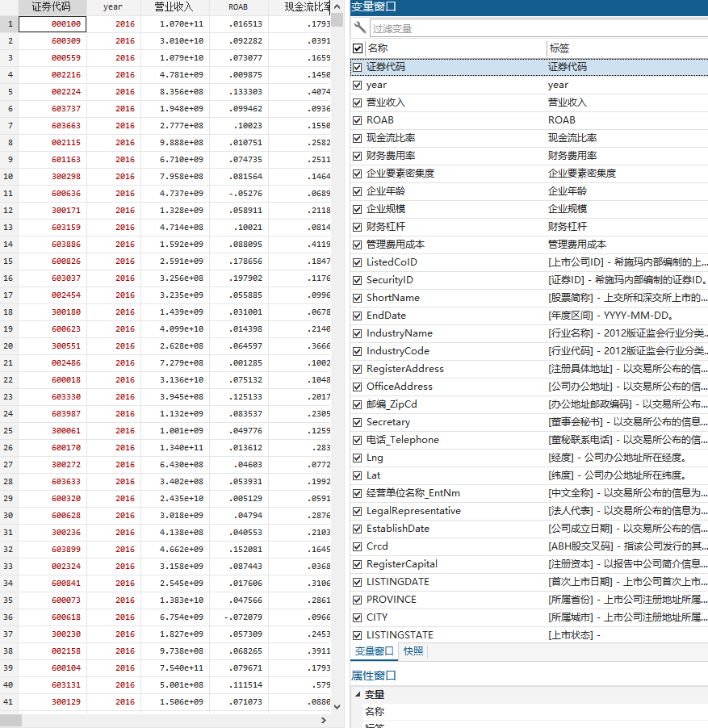The image size is (708, 728).
Task: Uncheck the ROAB variable checkbox
Action: 358,120
